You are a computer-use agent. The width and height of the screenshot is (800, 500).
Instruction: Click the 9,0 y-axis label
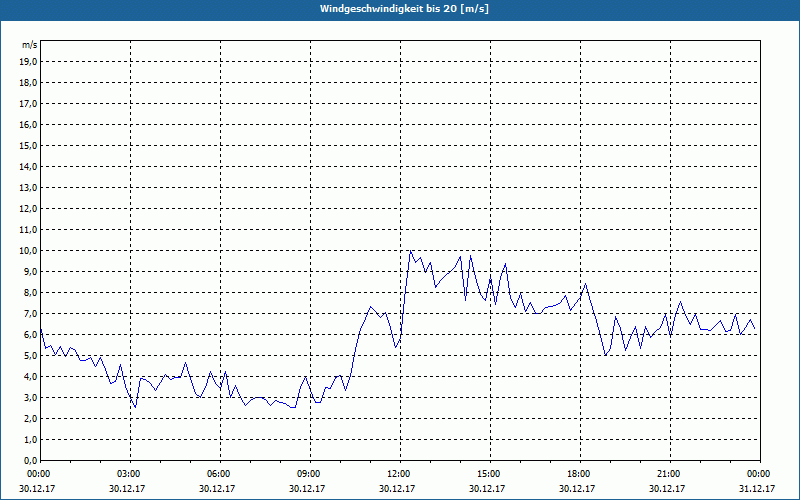coord(30,271)
